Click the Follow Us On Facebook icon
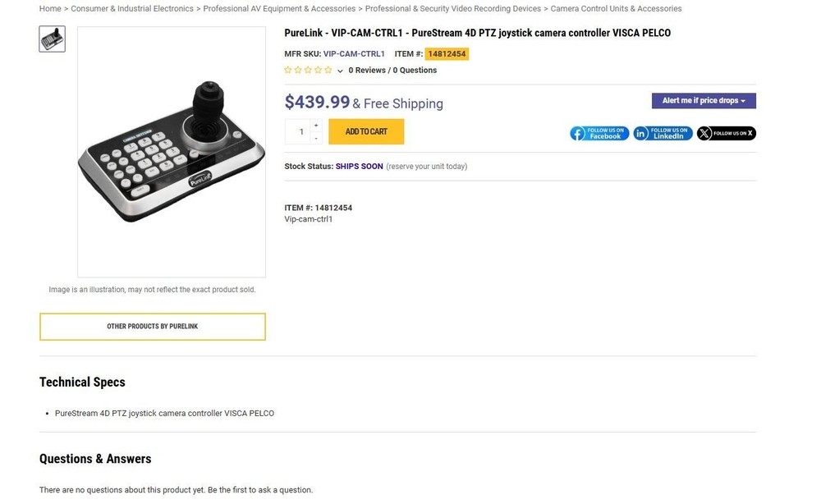821x504 pixels. click(x=599, y=133)
